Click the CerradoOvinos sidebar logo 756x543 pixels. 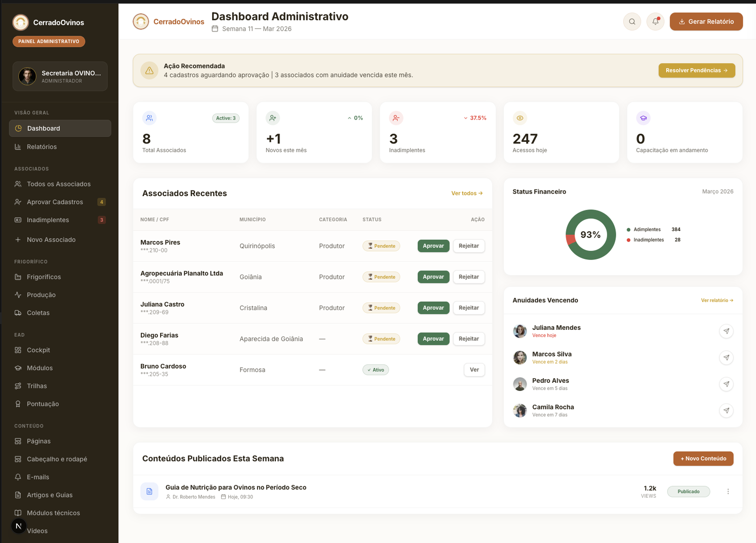coord(20,22)
